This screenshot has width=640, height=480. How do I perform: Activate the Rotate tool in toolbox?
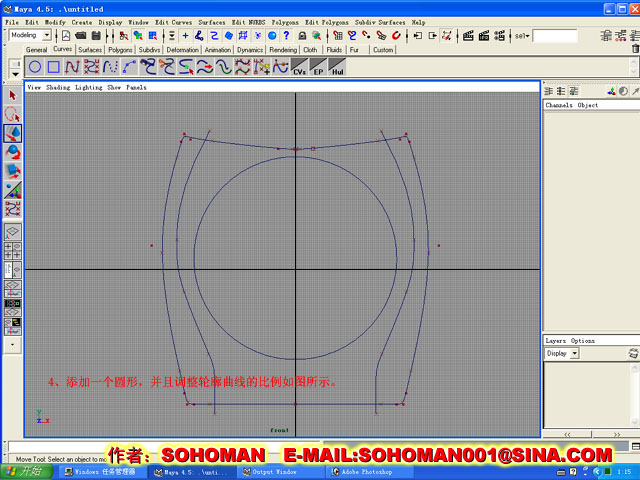pyautogui.click(x=12, y=152)
